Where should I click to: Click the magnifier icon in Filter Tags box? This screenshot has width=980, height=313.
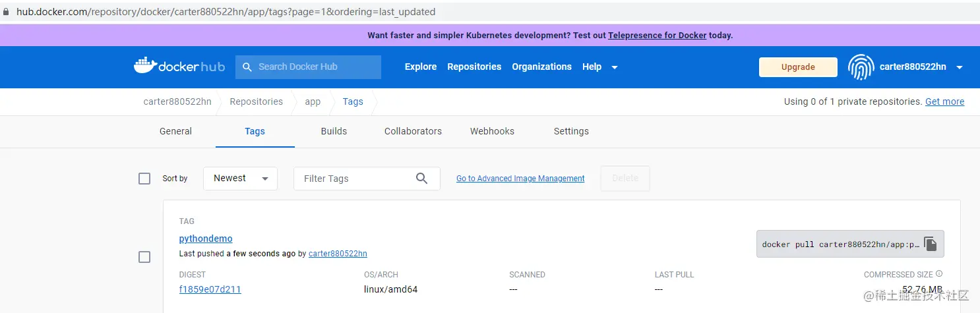click(x=423, y=178)
